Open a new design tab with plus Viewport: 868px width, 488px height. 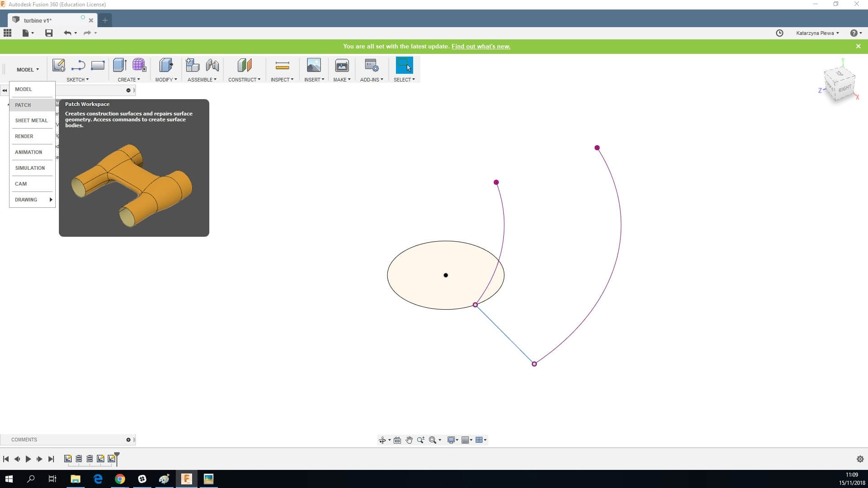click(x=105, y=20)
